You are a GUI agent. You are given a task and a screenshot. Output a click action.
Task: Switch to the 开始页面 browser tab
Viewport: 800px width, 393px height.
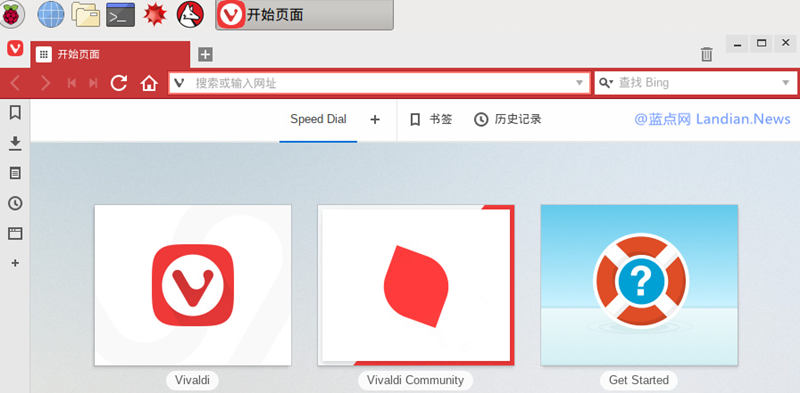click(x=110, y=54)
